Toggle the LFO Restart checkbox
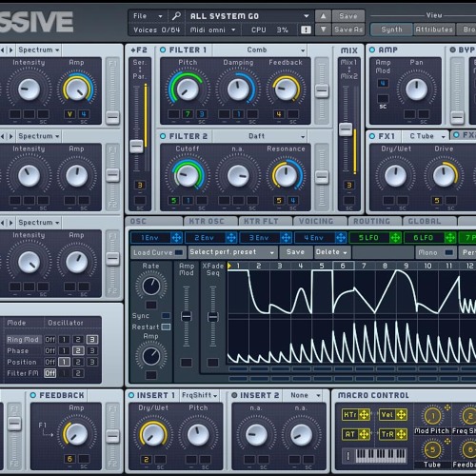 coord(166,327)
